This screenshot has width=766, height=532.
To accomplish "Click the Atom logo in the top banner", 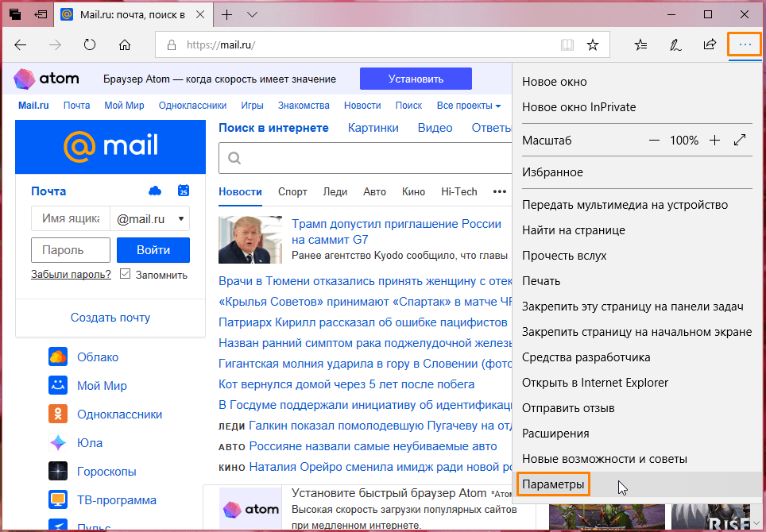I will coord(46,79).
